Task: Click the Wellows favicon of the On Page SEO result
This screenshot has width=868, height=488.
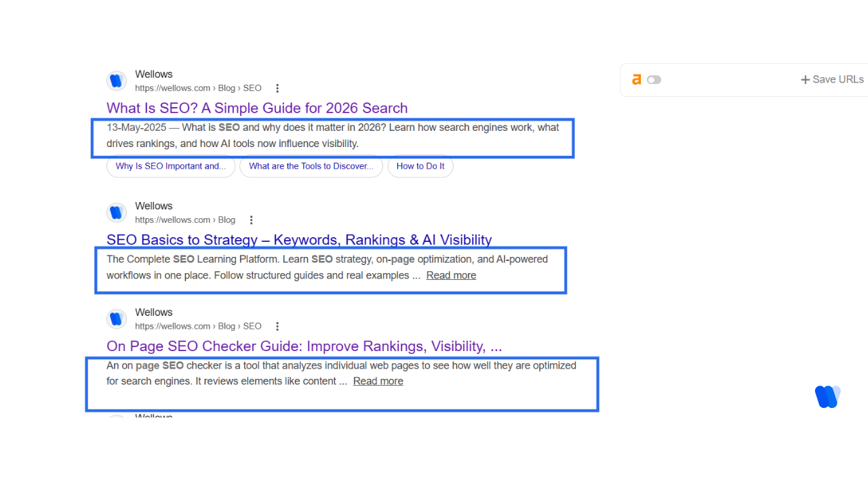Action: pyautogui.click(x=116, y=319)
